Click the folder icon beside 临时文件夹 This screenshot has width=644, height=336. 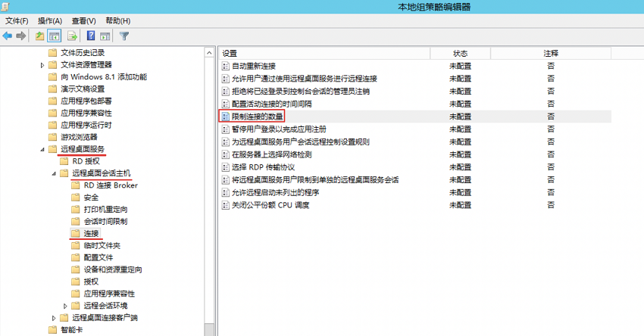point(76,245)
